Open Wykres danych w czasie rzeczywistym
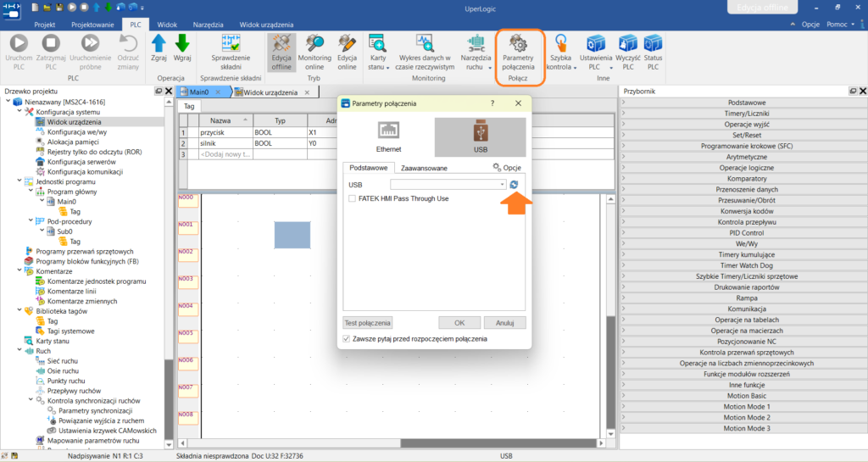 pos(425,52)
